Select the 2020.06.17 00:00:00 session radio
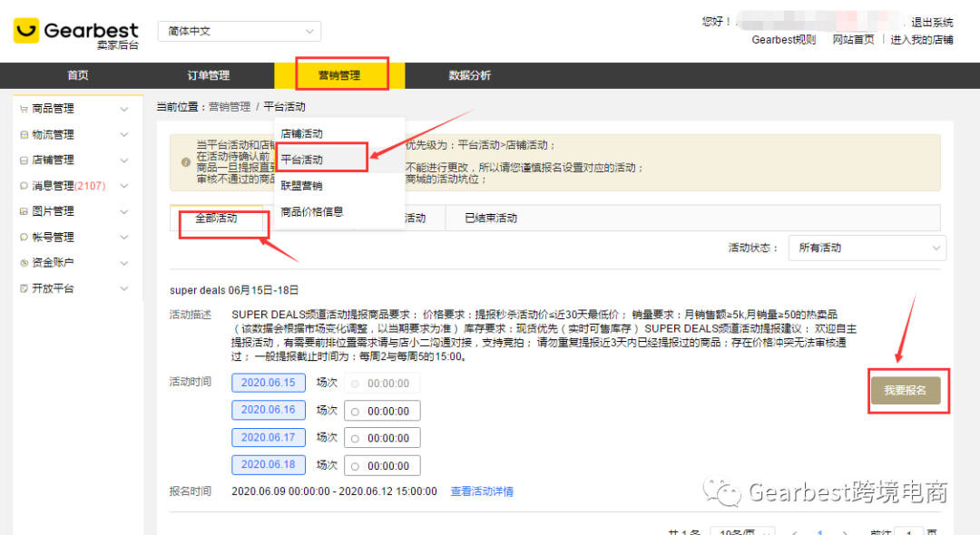The height and width of the screenshot is (535, 980). point(355,439)
